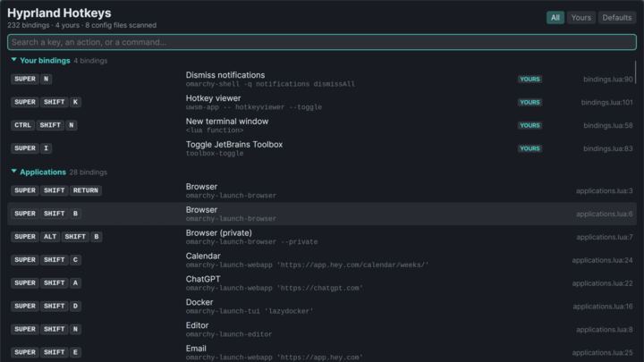Image resolution: width=644 pixels, height=362 pixels.
Task: Select the Hotkey viewer binding
Action: [x=322, y=102]
